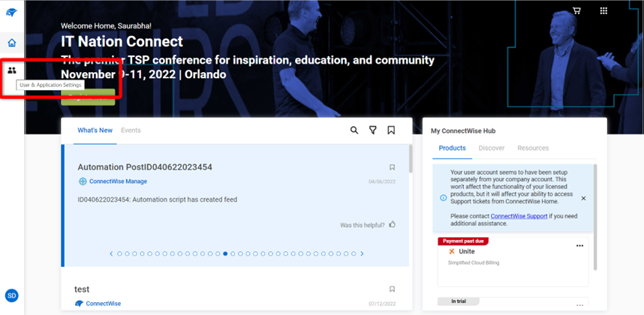This screenshot has width=644, height=315.
Task: Open Unite product options menu
Action: coord(579,246)
